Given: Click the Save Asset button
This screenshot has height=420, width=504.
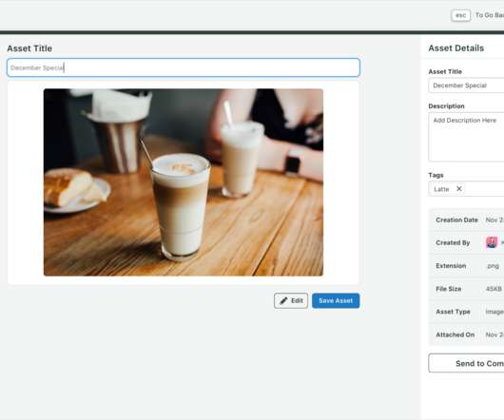Looking at the screenshot, I should 336,300.
